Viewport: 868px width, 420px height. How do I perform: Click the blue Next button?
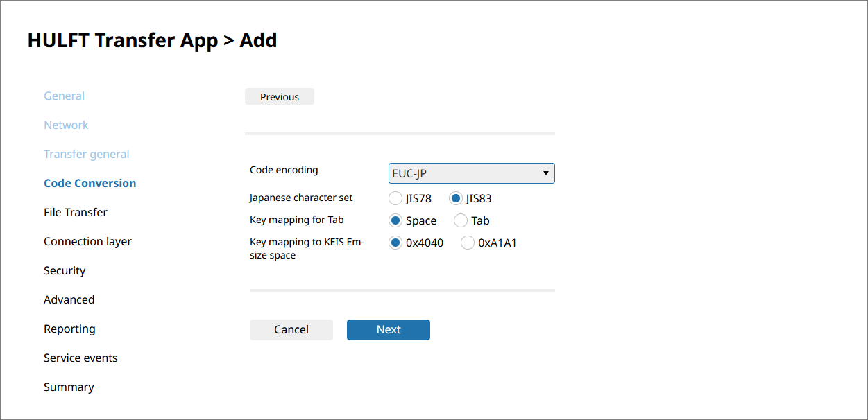coord(389,330)
